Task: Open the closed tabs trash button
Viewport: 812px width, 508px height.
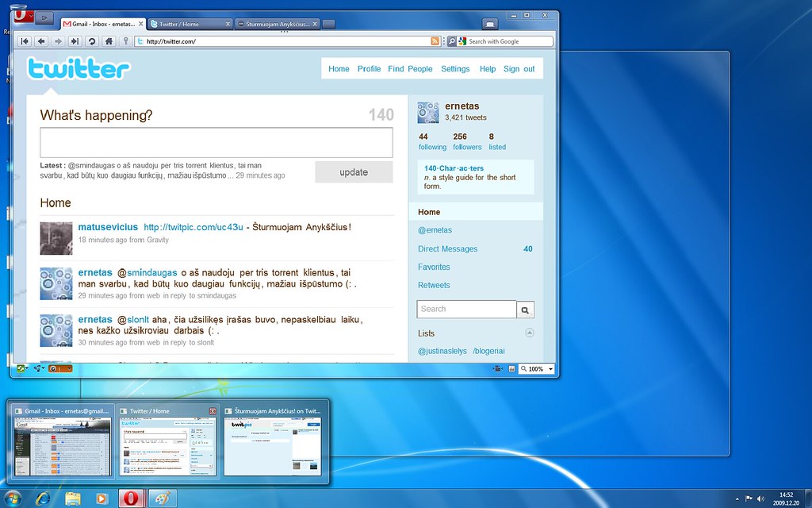Action: 489,24
